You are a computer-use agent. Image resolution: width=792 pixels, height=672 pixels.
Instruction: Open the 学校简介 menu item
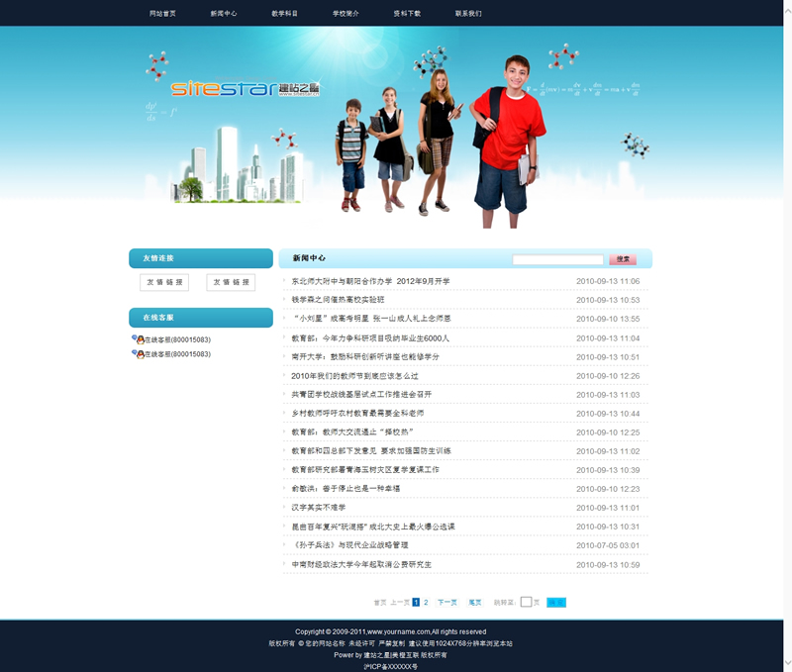tap(346, 14)
